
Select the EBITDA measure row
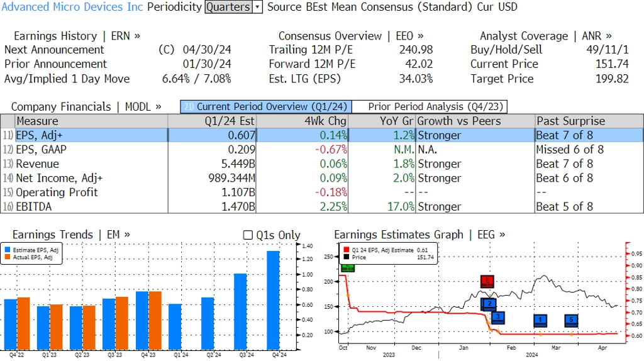pos(322,206)
